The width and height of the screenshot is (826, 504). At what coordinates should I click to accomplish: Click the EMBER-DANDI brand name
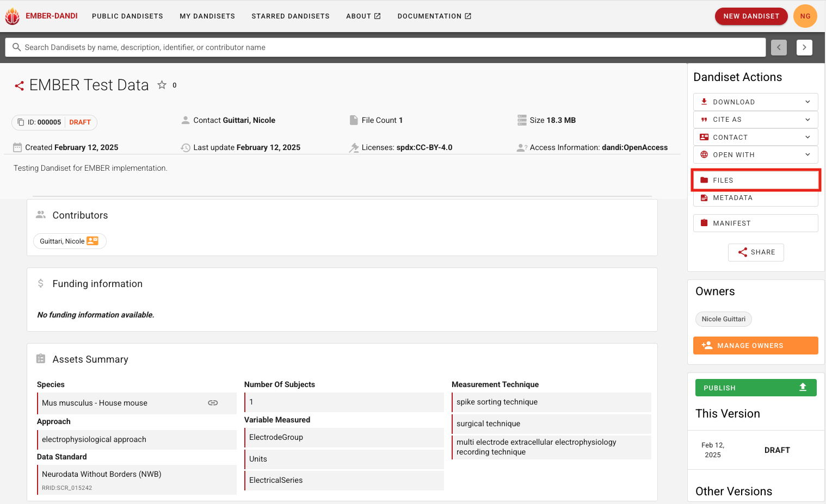click(52, 16)
